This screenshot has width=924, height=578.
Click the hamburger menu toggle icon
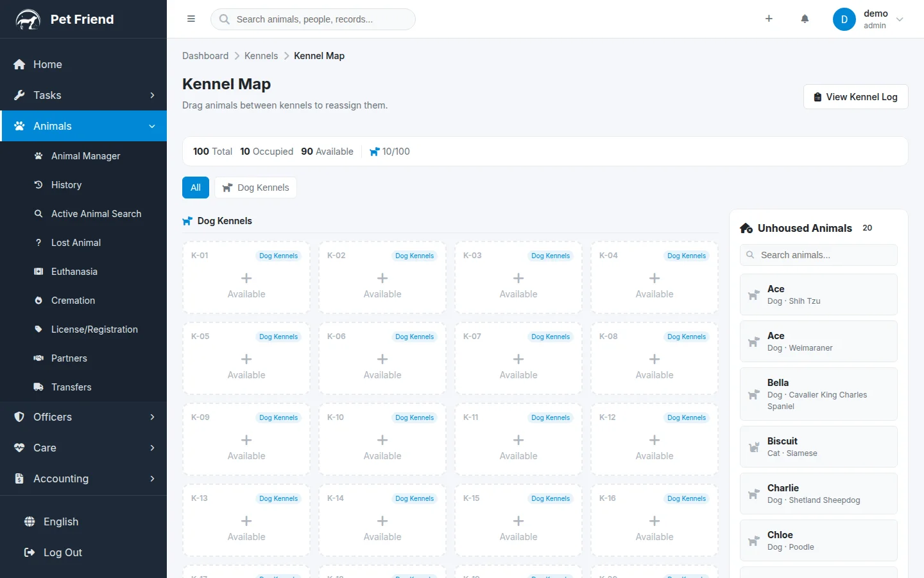(x=191, y=19)
